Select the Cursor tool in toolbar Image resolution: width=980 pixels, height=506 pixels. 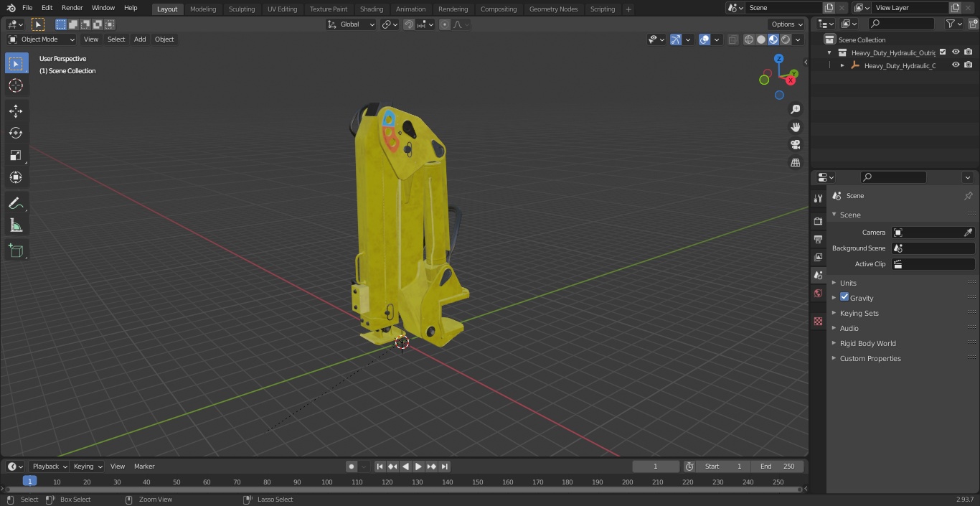(16, 85)
